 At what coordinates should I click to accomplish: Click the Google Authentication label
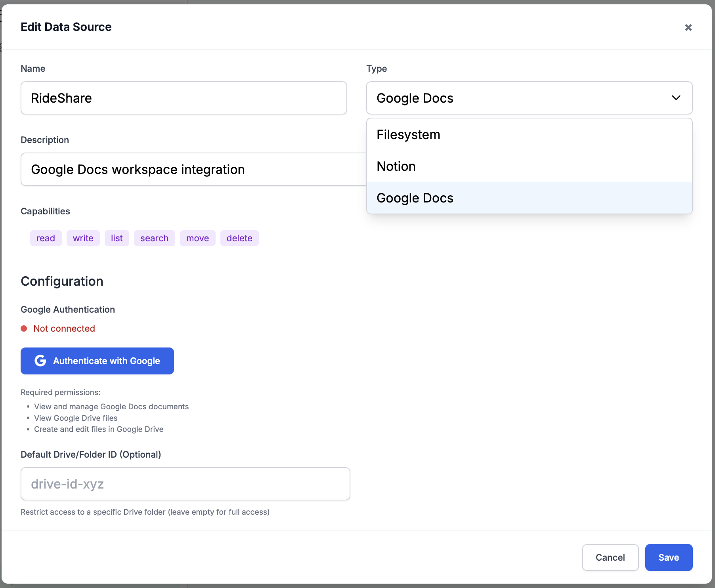[68, 309]
